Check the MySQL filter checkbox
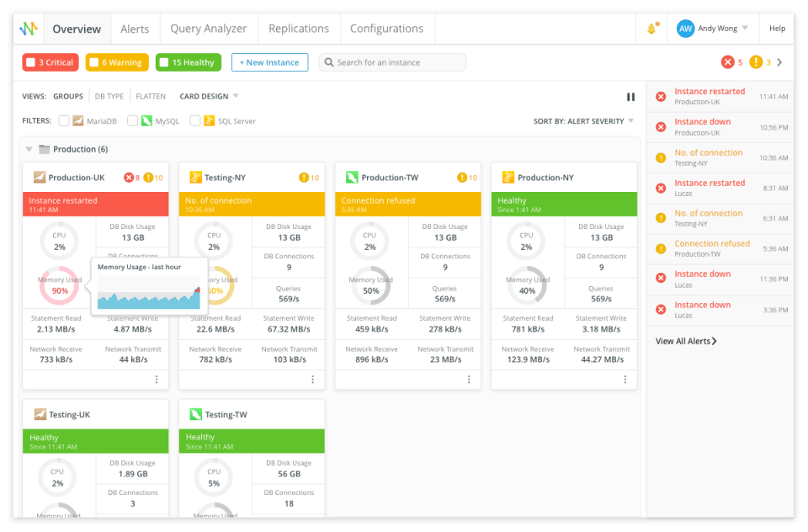Screen dimensions: 808x532 pyautogui.click(x=132, y=120)
